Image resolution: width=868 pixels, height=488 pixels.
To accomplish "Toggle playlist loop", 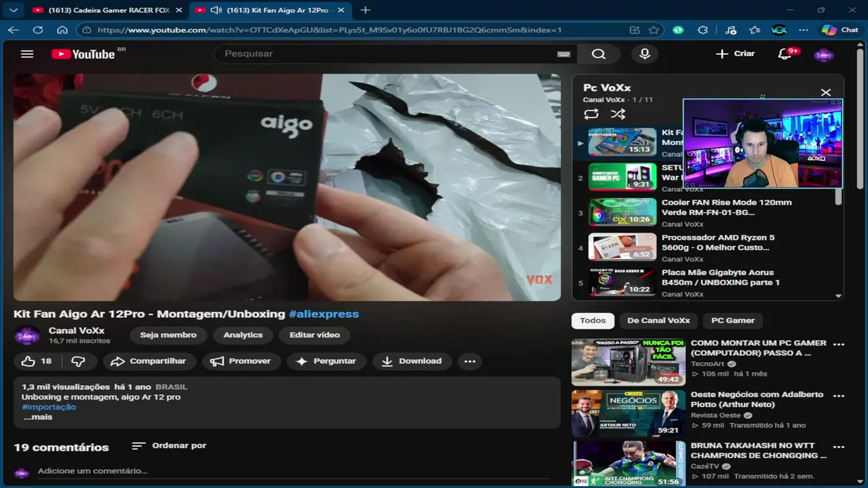I will (x=591, y=115).
